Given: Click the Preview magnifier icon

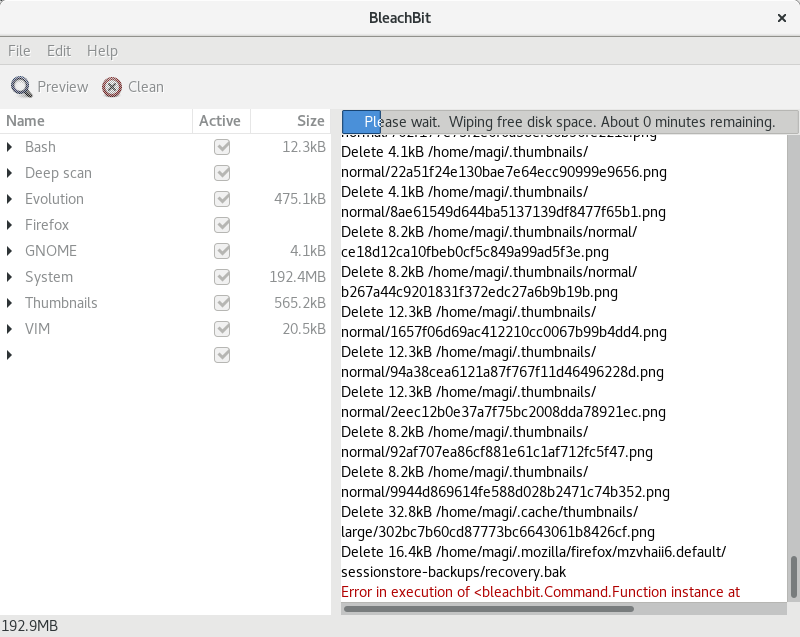Looking at the screenshot, I should click(21, 87).
